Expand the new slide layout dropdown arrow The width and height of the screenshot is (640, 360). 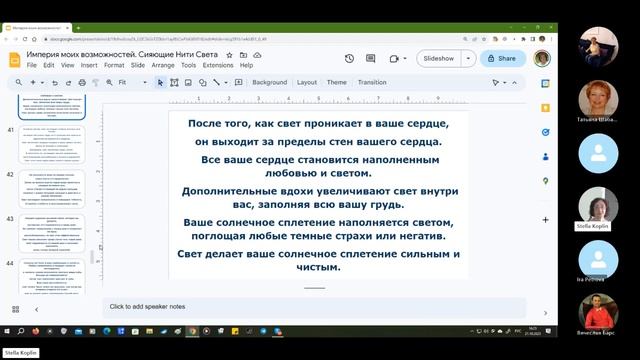click(42, 82)
